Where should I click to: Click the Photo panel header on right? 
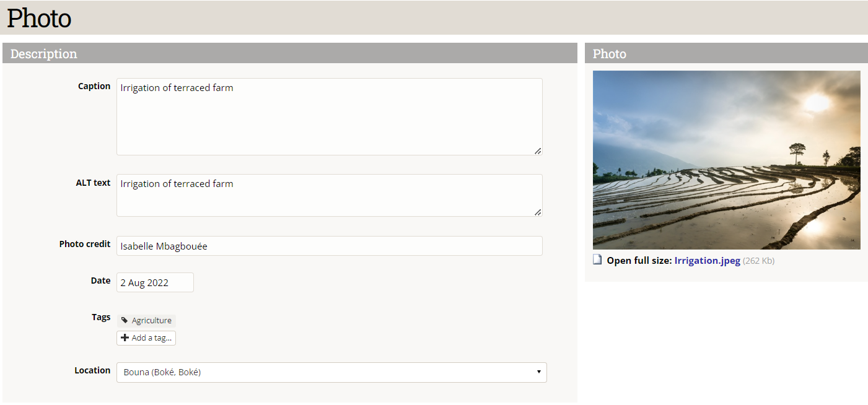[x=726, y=53]
